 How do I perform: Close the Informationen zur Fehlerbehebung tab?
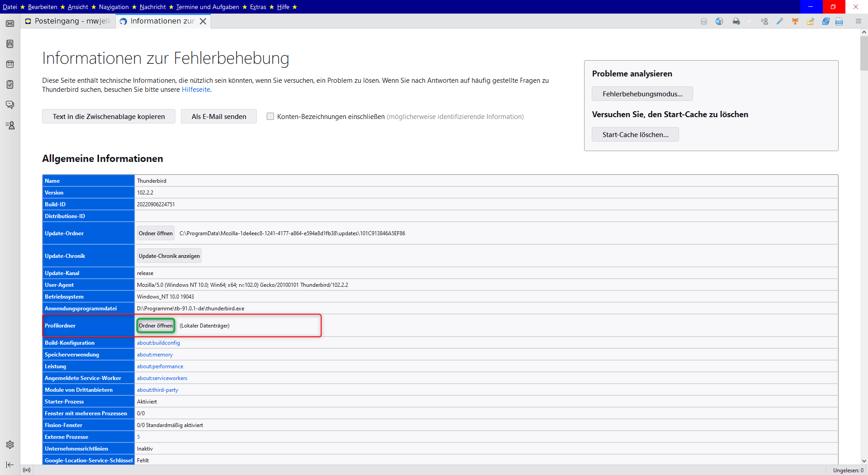pyautogui.click(x=203, y=21)
